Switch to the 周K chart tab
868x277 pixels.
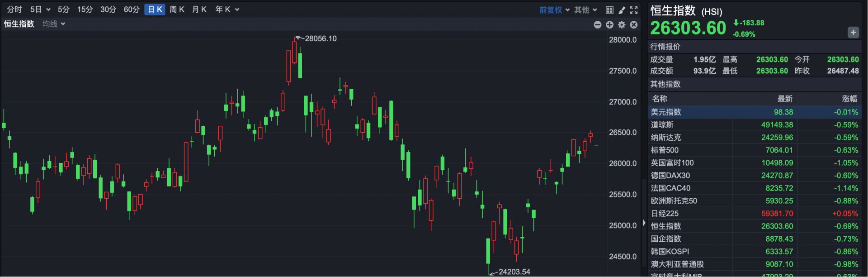click(177, 10)
